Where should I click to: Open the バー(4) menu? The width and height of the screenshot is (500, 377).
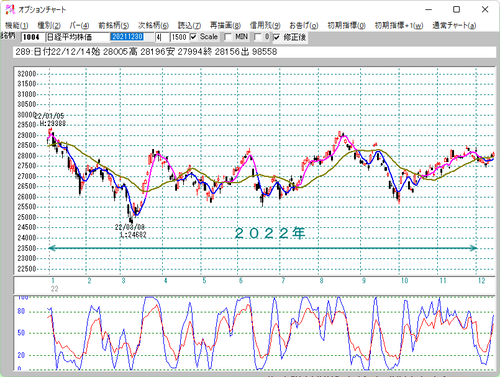pos(79,25)
